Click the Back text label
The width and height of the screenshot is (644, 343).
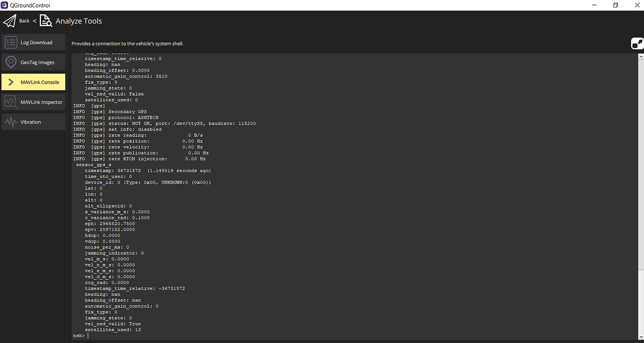[24, 21]
